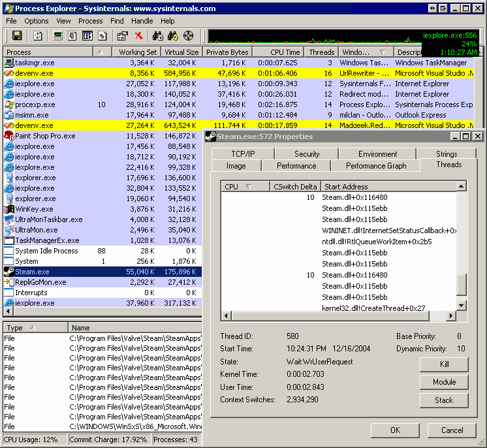This screenshot has width=487, height=448.
Task: Click process list scroll-left arrow
Action: (8, 311)
